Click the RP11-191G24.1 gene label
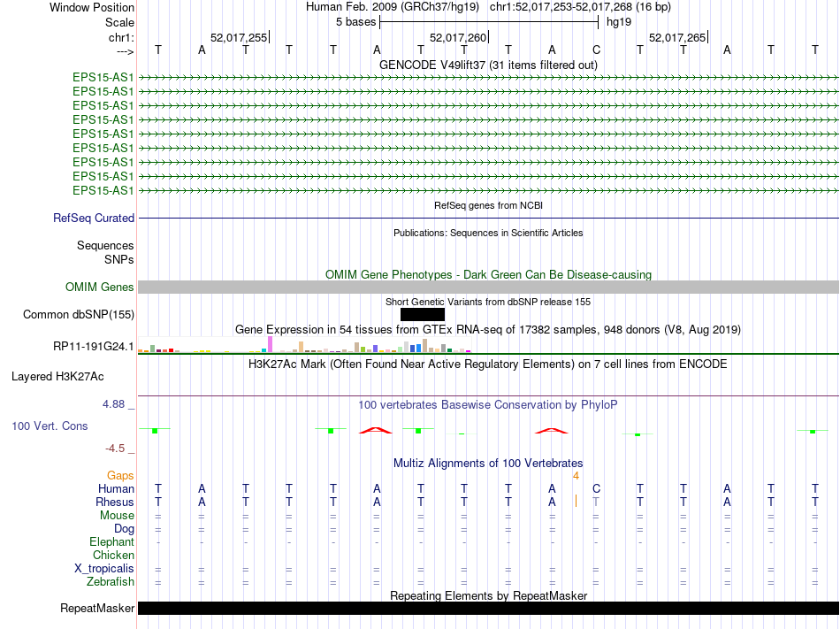The height and width of the screenshot is (629, 840). [x=93, y=347]
